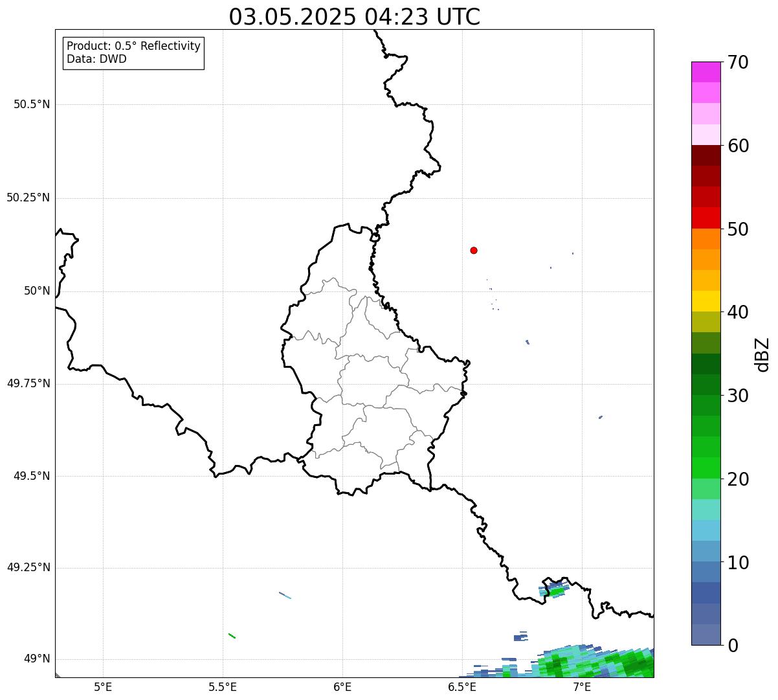The width and height of the screenshot is (778, 700).
Task: Click the "Data: DWD" label
Action: 96,59
